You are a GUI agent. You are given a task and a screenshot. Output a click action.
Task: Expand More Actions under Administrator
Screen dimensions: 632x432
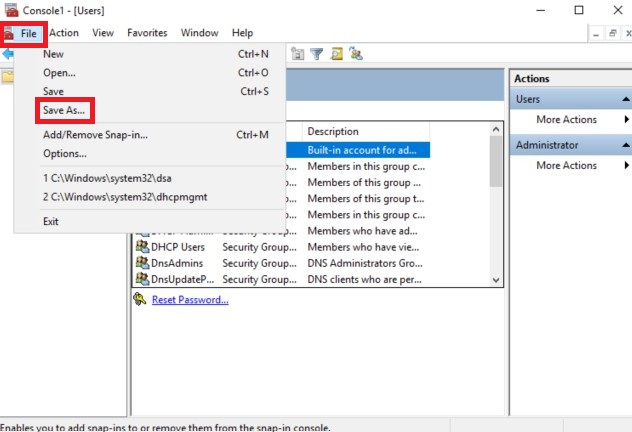(x=566, y=165)
